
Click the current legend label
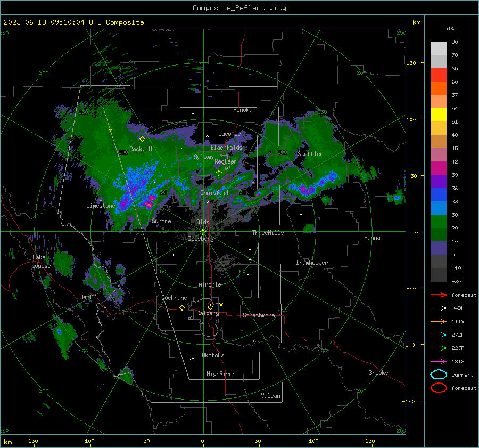pyautogui.click(x=463, y=374)
